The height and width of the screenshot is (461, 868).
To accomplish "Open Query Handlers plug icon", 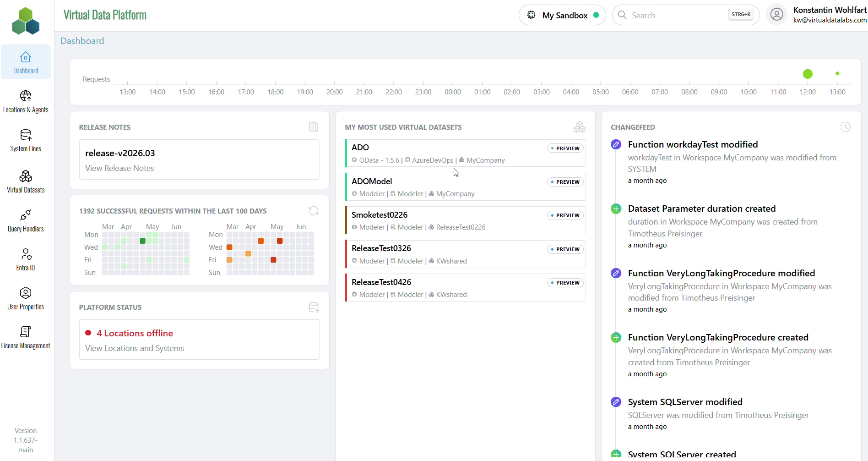I will (x=26, y=215).
